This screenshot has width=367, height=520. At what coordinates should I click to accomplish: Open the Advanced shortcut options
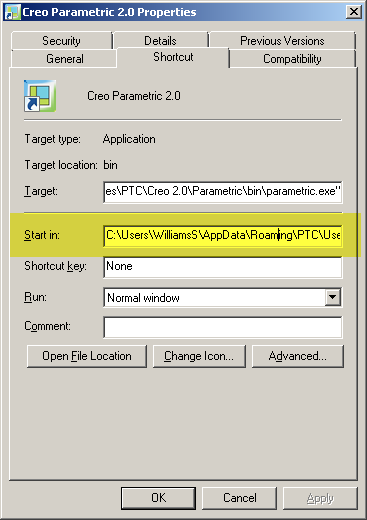pos(298,356)
